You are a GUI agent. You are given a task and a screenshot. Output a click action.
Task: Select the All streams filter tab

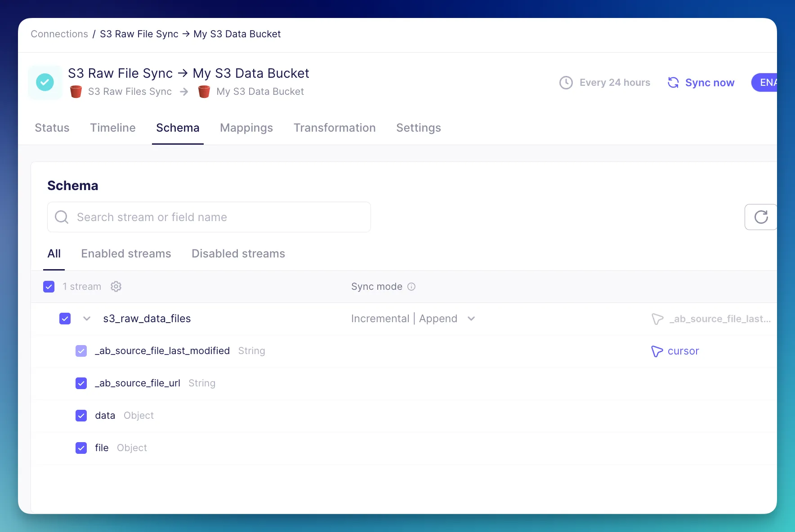[x=54, y=254]
